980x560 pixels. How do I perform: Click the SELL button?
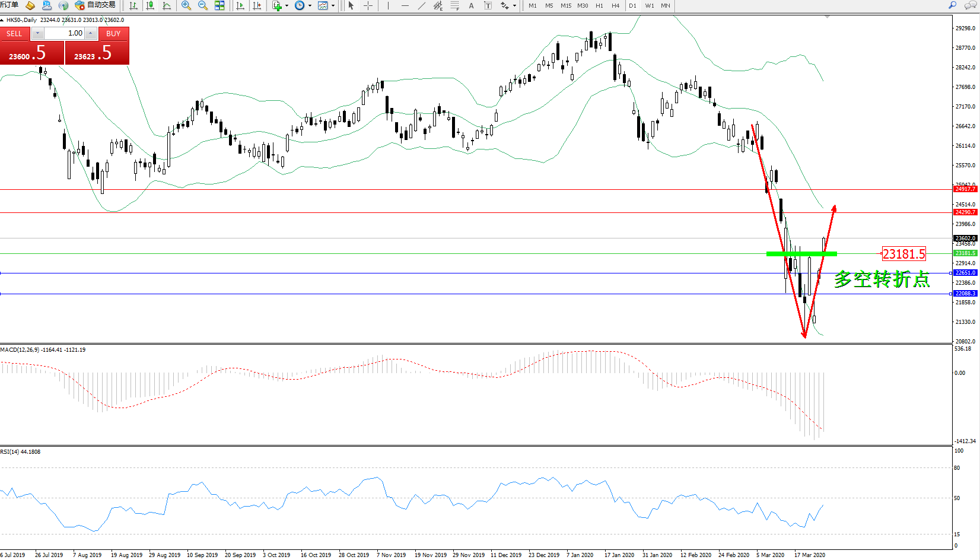pyautogui.click(x=14, y=34)
